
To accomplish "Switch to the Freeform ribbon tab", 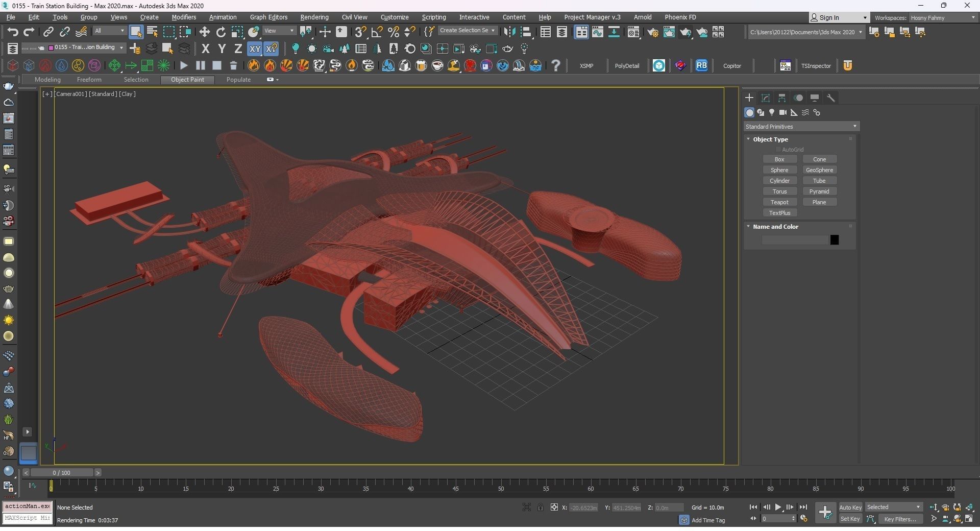I will [89, 80].
